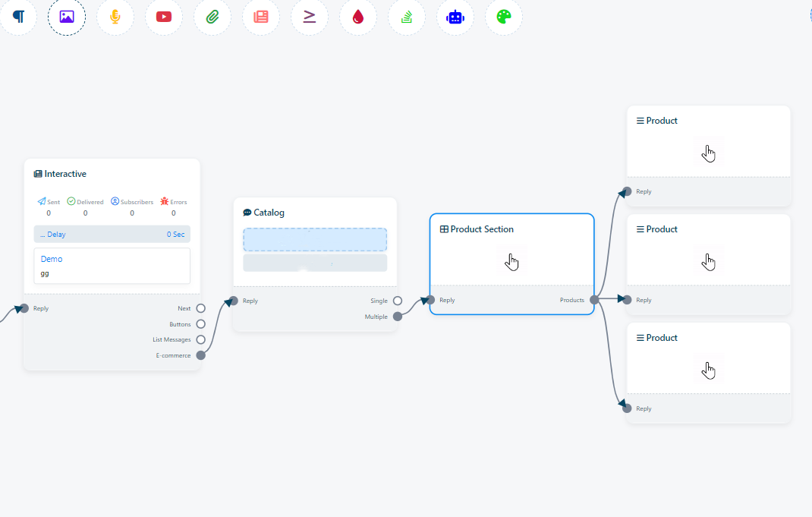Image resolution: width=812 pixels, height=517 pixels.
Task: Click the Delay 0 Sec bar
Action: click(x=112, y=235)
